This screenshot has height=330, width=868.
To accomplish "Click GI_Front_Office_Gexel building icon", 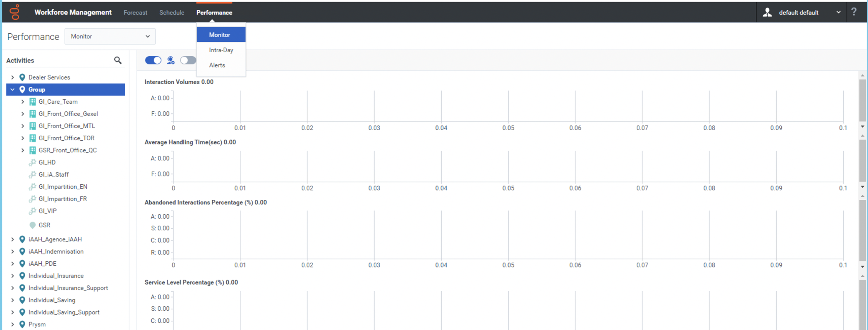I will 32,114.
